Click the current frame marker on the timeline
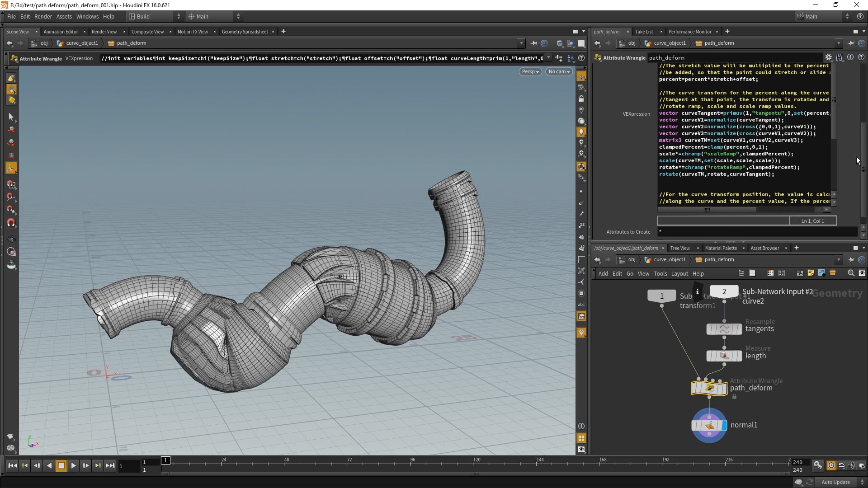This screenshot has height=488, width=868. 165,460
